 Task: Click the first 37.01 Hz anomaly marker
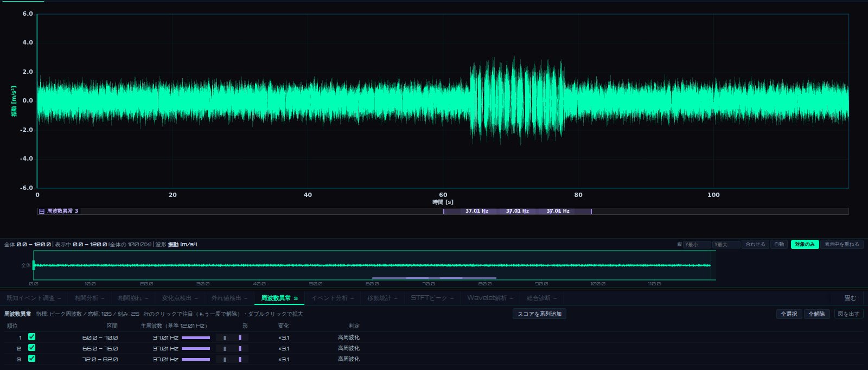point(477,211)
